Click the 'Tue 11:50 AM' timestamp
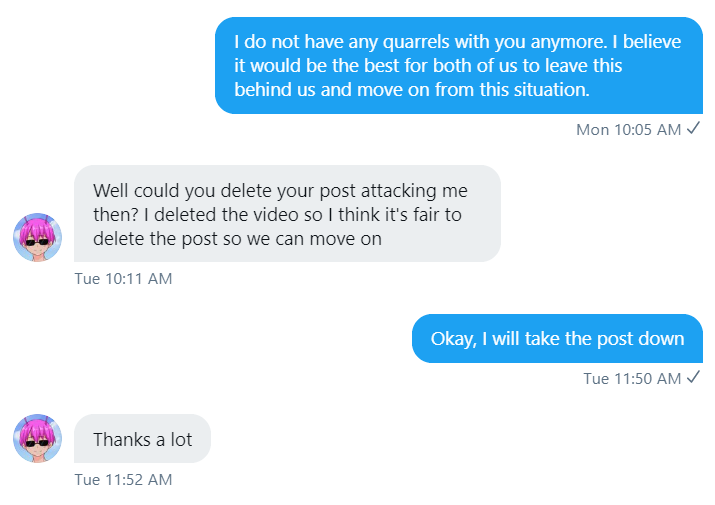 [x=632, y=378]
